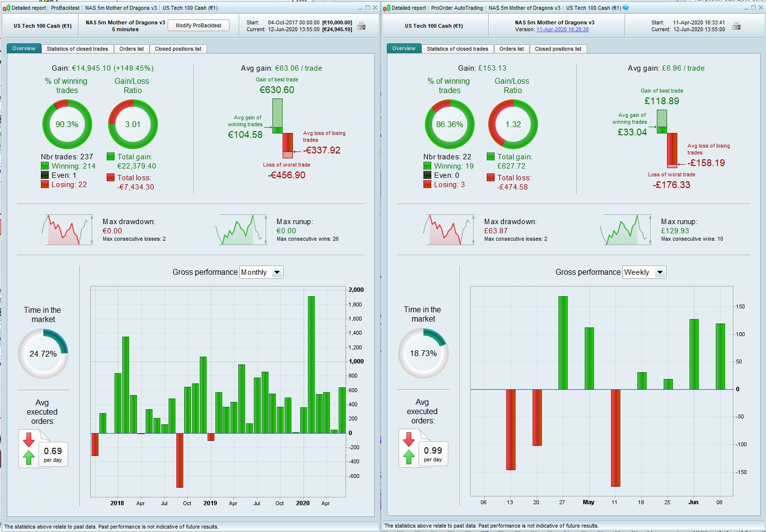Open the Orders list tab in the right report
The image size is (766, 532).
(x=512, y=49)
